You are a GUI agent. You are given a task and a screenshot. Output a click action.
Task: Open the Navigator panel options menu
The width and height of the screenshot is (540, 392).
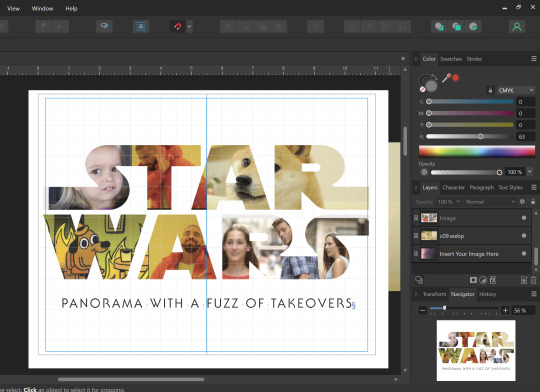point(533,294)
